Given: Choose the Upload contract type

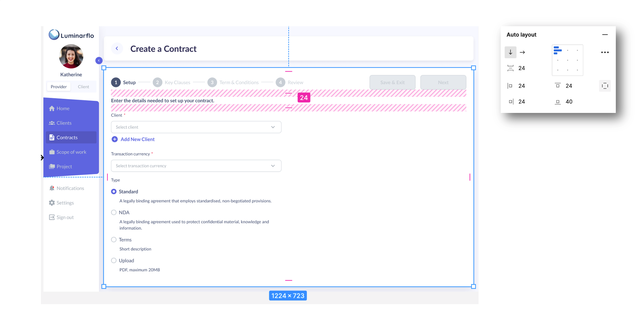Looking at the screenshot, I should click(x=114, y=260).
